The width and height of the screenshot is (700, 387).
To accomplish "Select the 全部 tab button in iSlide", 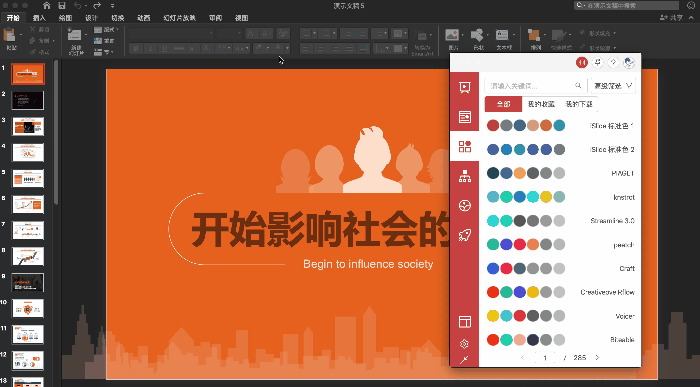I will [x=504, y=104].
